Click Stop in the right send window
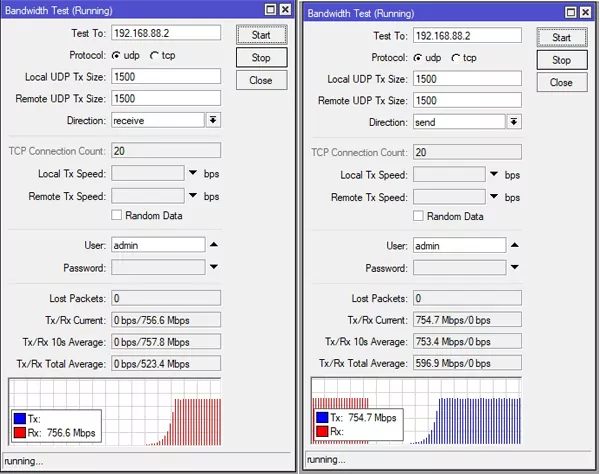This screenshot has width=600, height=474. 561,60
